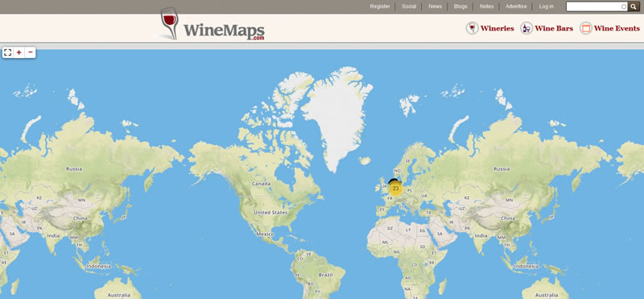
Task: Click the Wineries wine glass icon
Action: point(473,28)
